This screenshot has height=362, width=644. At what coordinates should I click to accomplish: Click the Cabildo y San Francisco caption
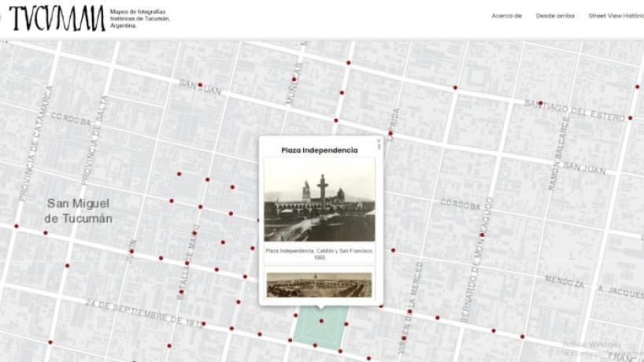click(x=319, y=253)
